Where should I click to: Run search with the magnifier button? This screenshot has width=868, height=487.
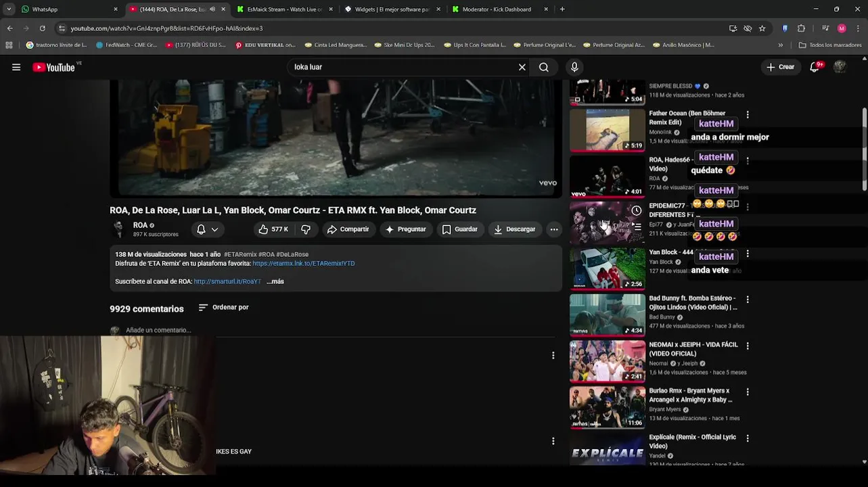[544, 67]
